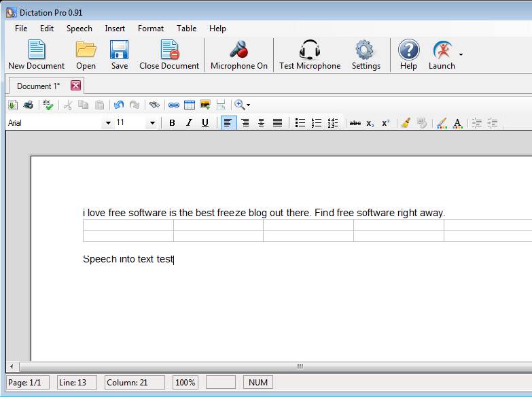Open a file with the Open folder icon

[x=86, y=54]
